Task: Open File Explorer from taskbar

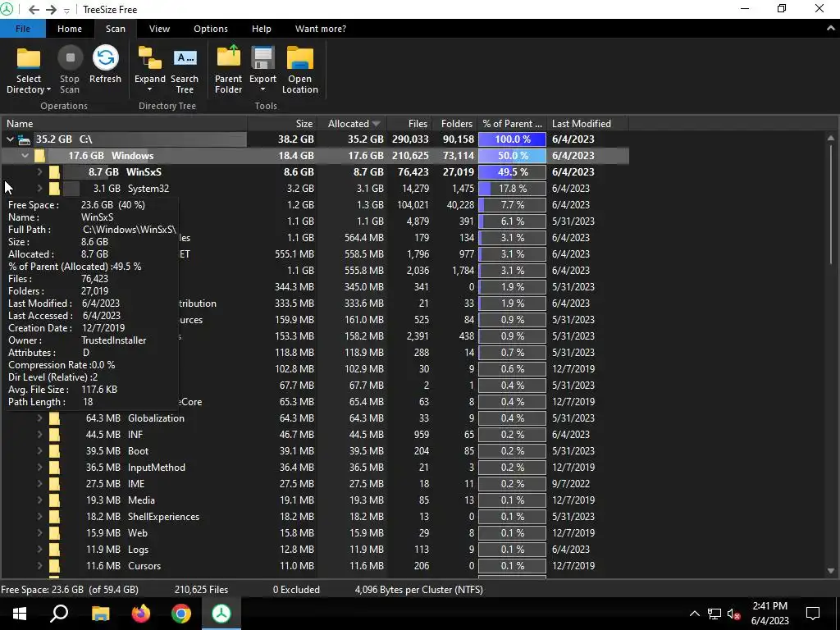Action: (x=100, y=614)
